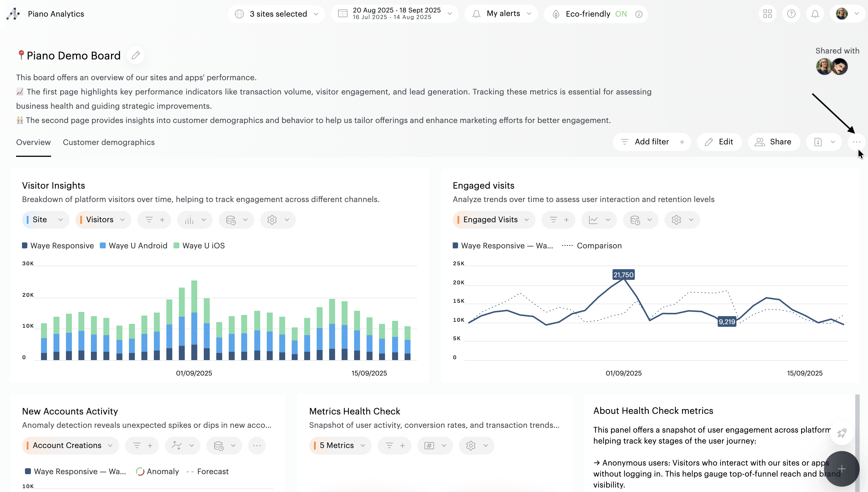868x492 pixels.
Task: Open Engaged visits settings gear icon
Action: [676, 220]
